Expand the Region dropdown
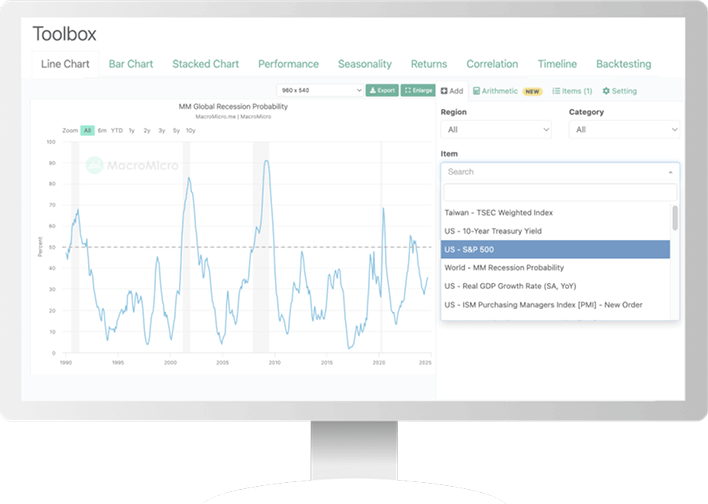 (496, 130)
